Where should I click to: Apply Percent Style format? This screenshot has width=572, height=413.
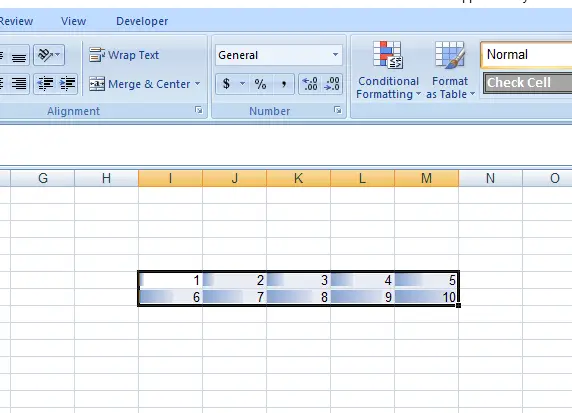[260, 84]
